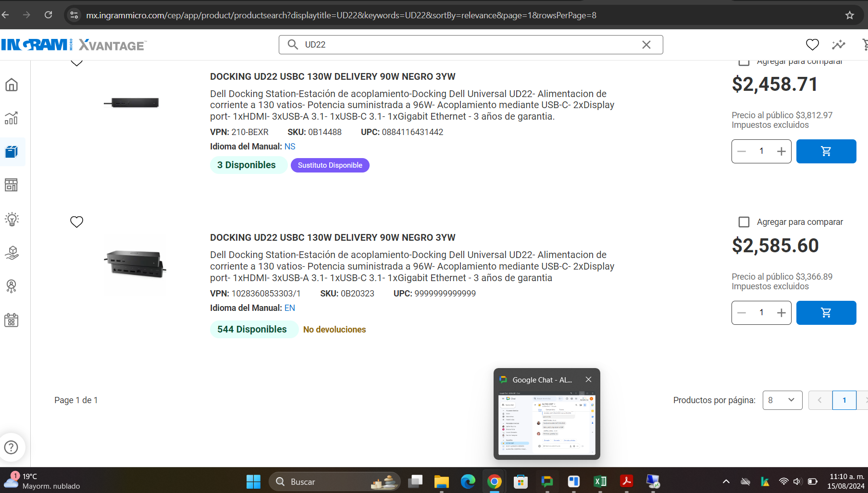Image resolution: width=868 pixels, height=493 pixels.
Task: Click the Ingram Micro Xvantage logo
Action: click(x=74, y=45)
